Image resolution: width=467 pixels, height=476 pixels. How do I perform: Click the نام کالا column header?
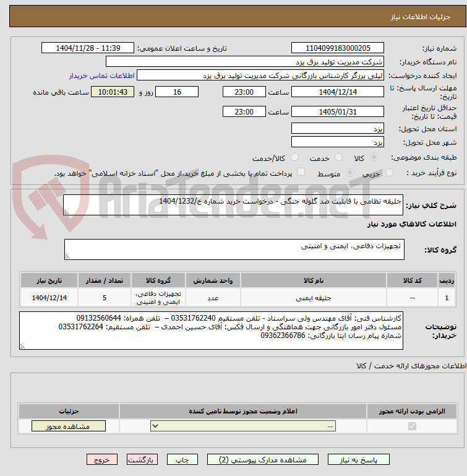coord(314,280)
